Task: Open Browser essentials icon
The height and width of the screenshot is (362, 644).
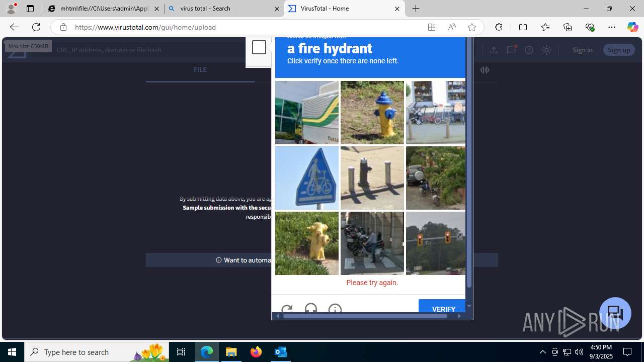Action: pyautogui.click(x=590, y=27)
